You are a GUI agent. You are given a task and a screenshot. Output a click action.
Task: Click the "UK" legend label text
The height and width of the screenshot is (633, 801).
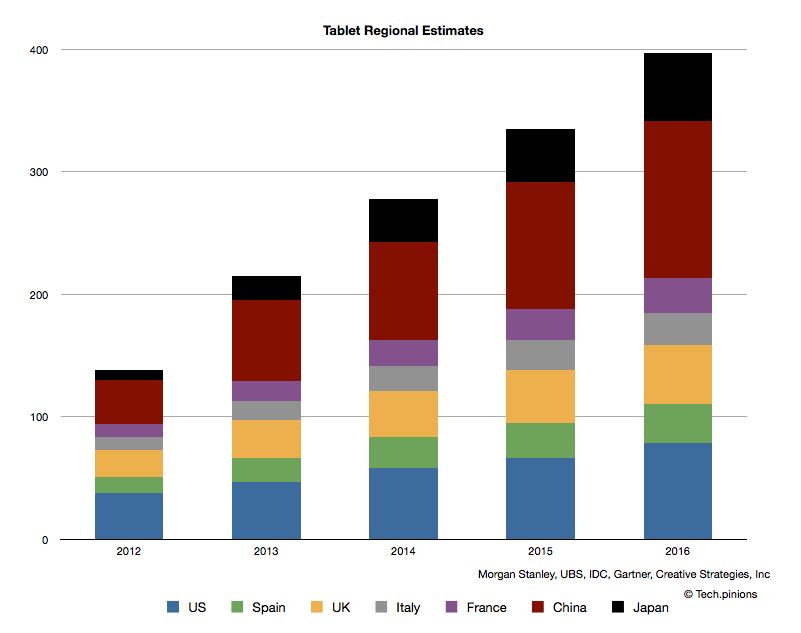[341, 607]
